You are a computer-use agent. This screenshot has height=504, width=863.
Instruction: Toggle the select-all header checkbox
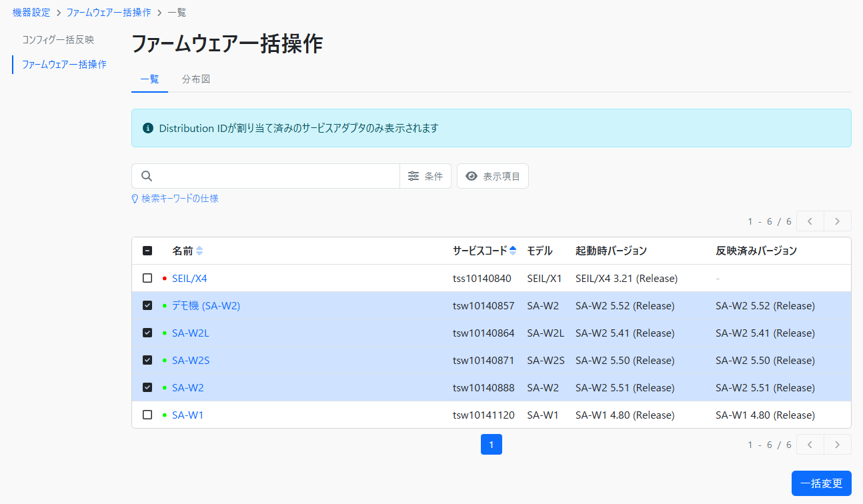[x=147, y=251]
